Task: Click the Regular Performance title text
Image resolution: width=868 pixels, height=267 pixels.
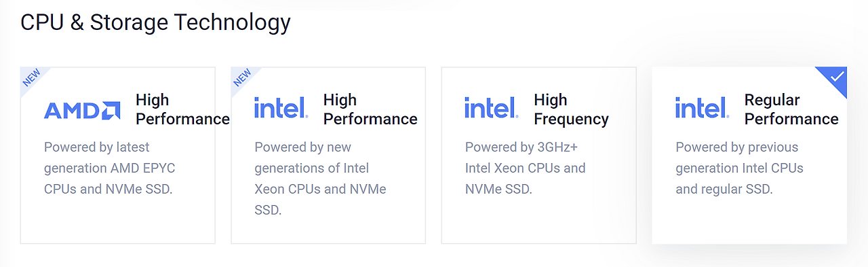Action: 791,109
